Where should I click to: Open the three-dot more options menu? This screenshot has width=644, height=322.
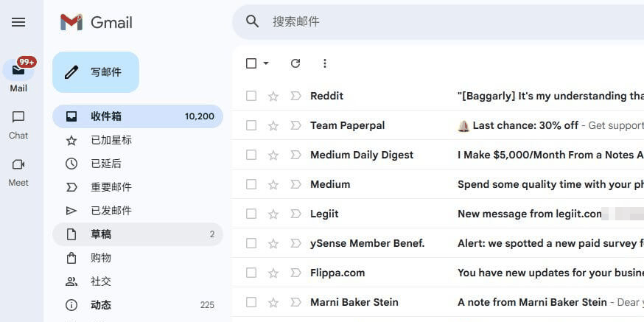pyautogui.click(x=325, y=63)
